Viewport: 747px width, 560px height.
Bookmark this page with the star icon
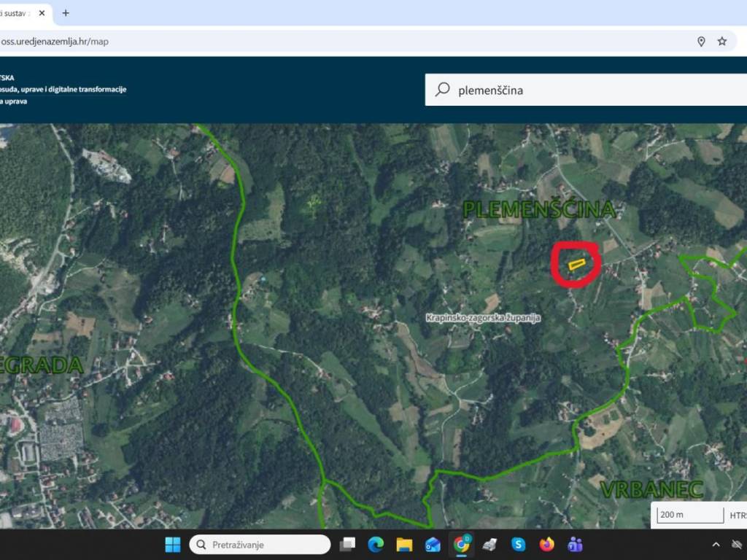pos(721,42)
